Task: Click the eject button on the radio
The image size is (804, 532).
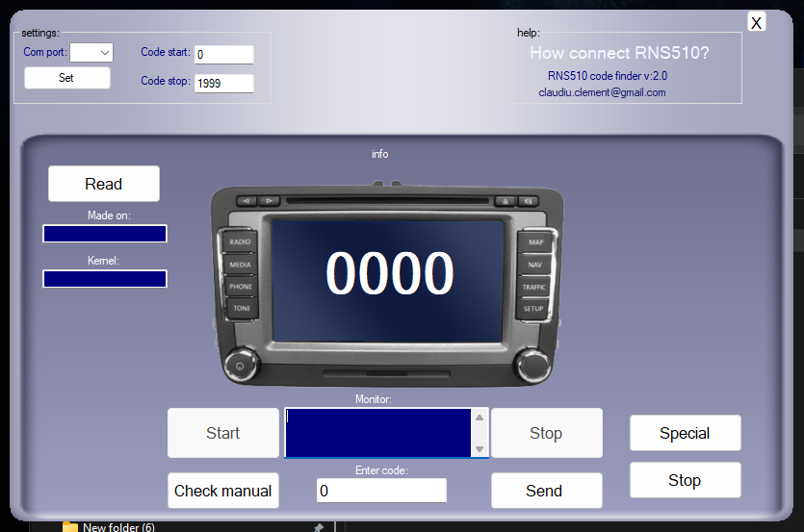Action: pos(506,201)
